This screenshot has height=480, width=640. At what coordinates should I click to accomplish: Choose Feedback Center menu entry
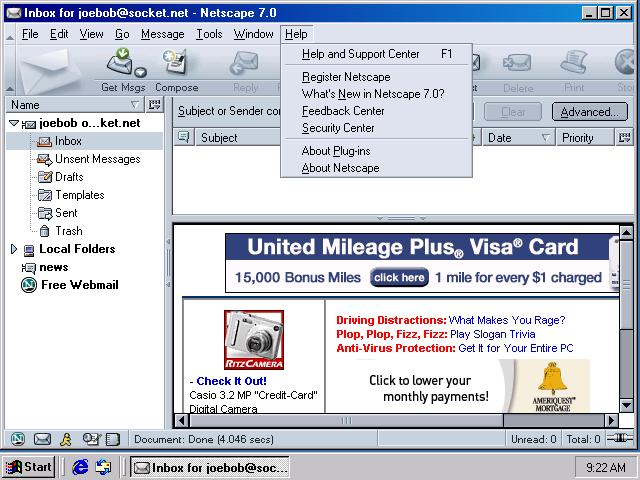coord(376,111)
